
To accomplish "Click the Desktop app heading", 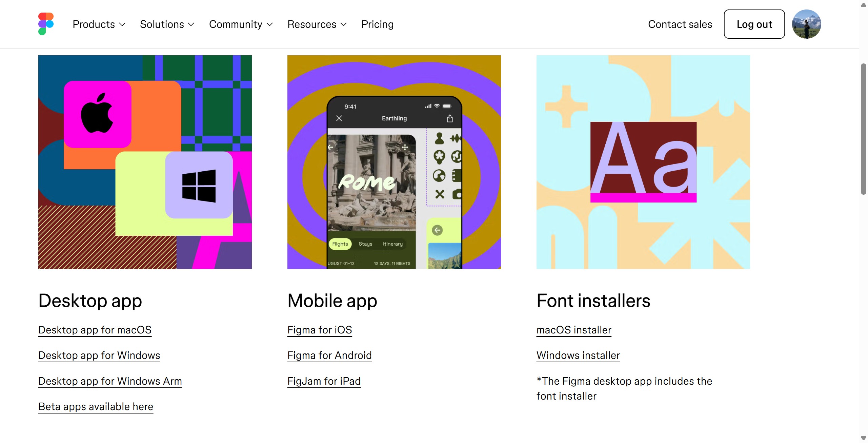I will [90, 301].
